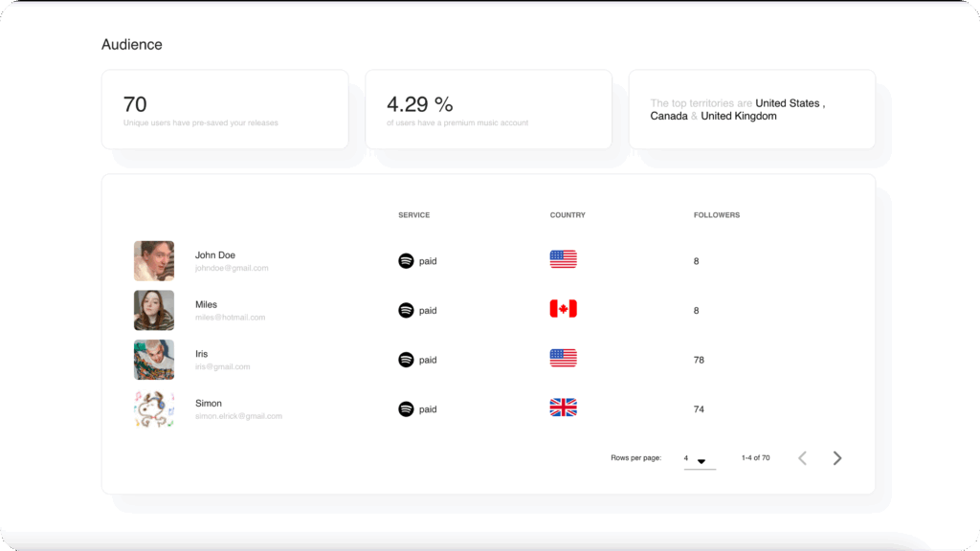Click the US flag in John Doe's row
The height and width of the screenshot is (551, 980).
tap(563, 259)
